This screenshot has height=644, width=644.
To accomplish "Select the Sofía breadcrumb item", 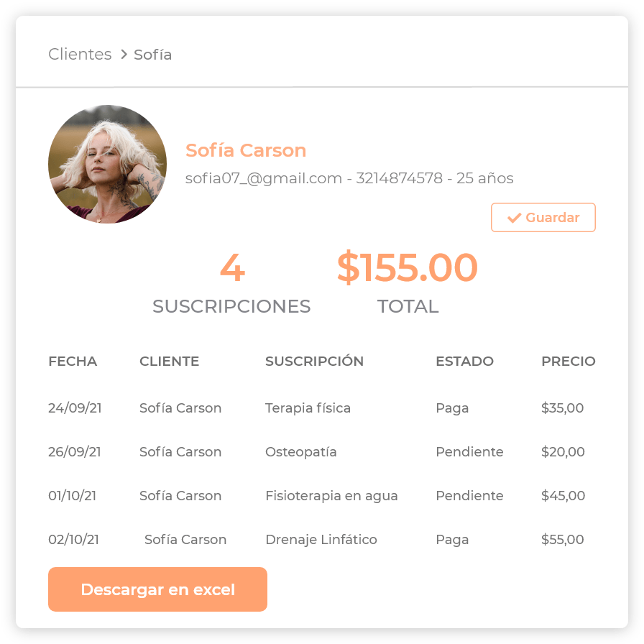I will (152, 55).
